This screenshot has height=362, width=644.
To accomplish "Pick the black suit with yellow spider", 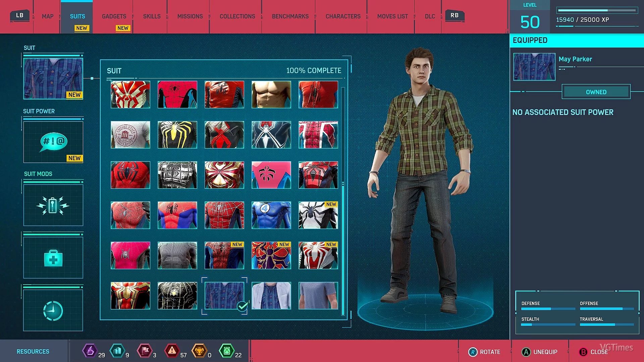I will [177, 135].
